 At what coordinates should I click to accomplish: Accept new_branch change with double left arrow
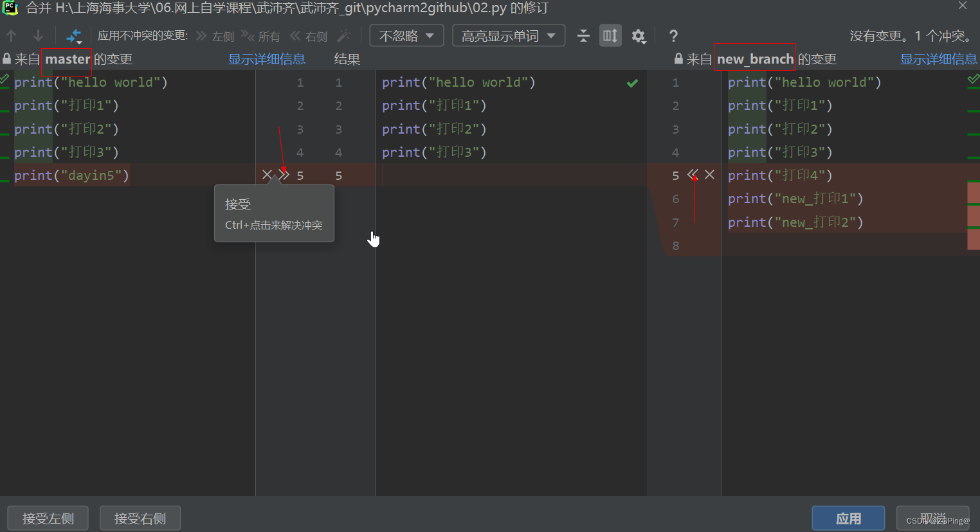(x=693, y=175)
